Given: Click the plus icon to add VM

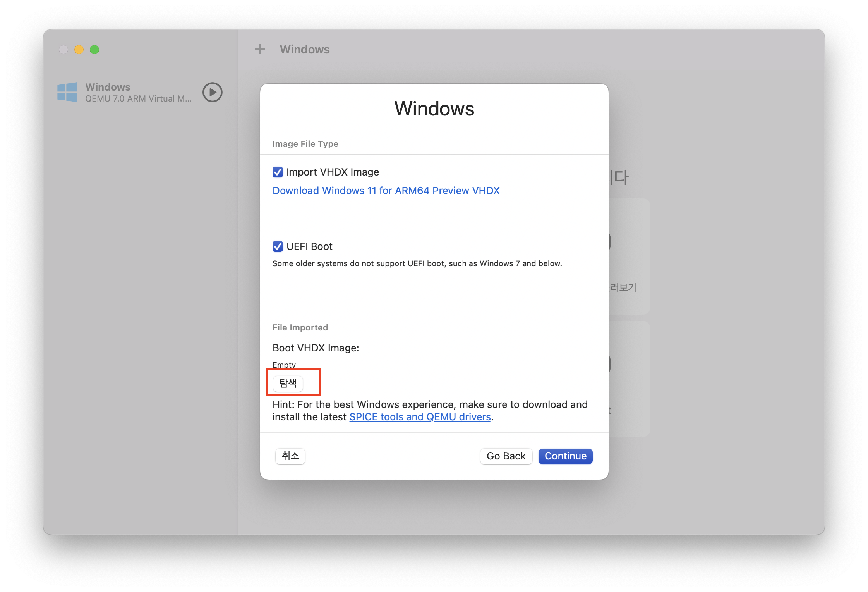Looking at the screenshot, I should click(260, 49).
